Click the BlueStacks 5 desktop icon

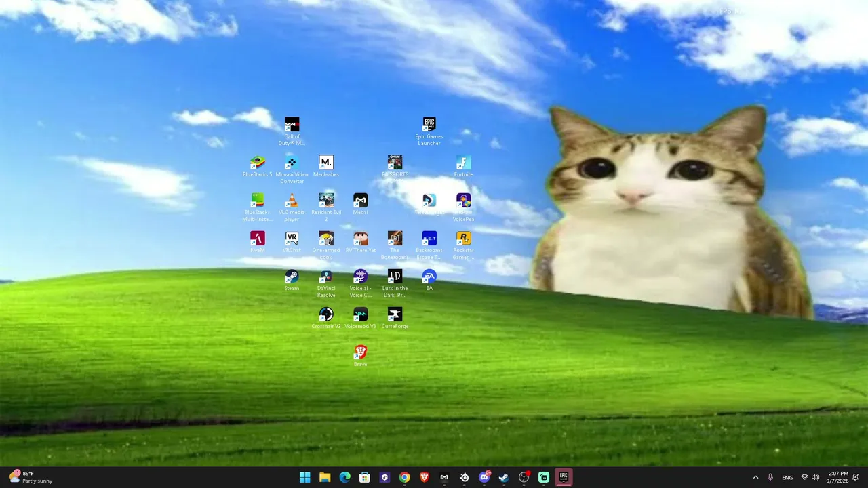(257, 167)
